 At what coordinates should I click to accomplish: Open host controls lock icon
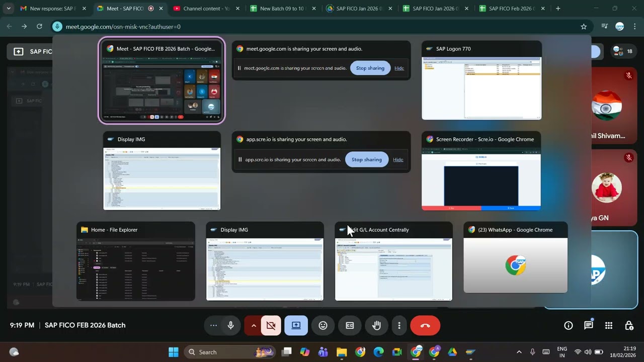(x=629, y=325)
